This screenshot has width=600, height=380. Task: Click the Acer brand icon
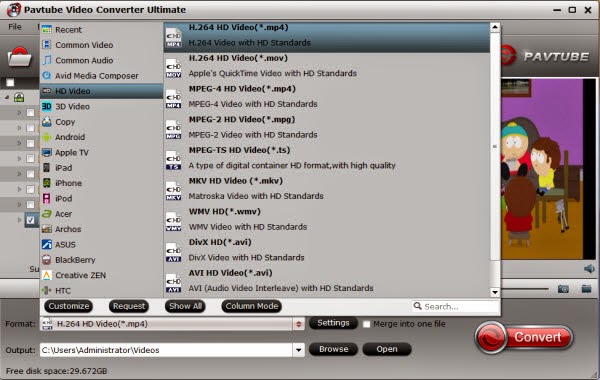[47, 214]
